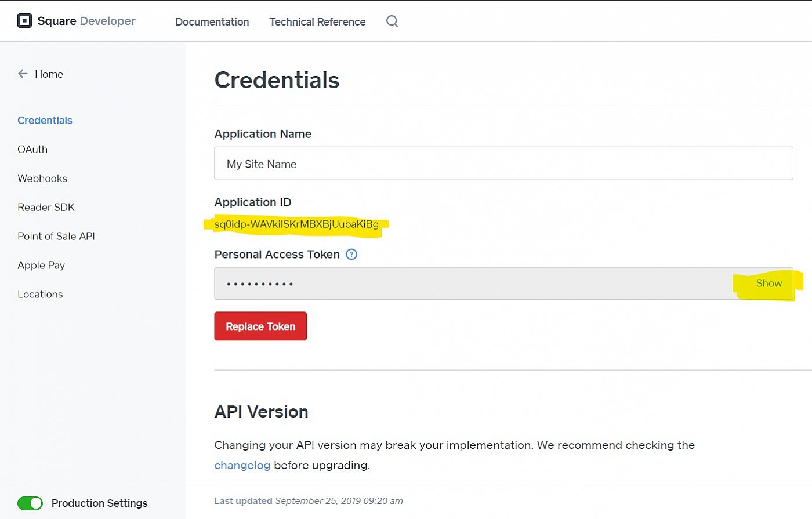Reveal token with the Show button
The image size is (812, 519).
tap(769, 283)
